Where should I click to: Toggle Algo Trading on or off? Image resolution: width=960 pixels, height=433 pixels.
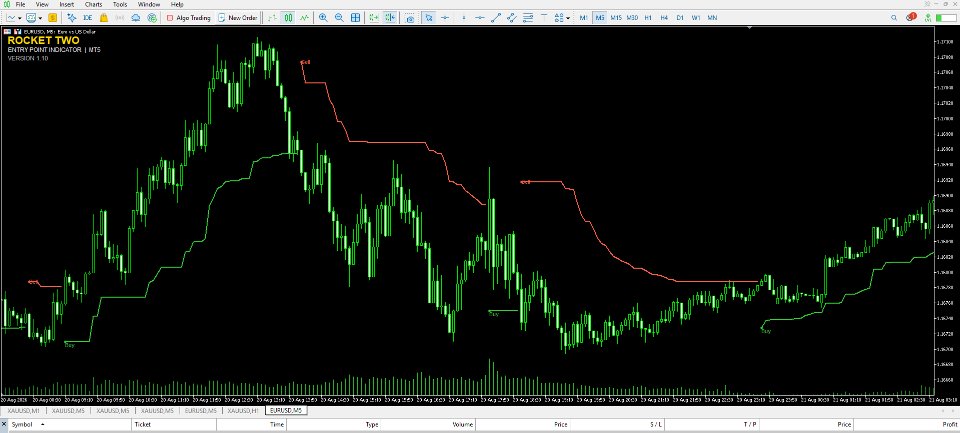[x=189, y=18]
